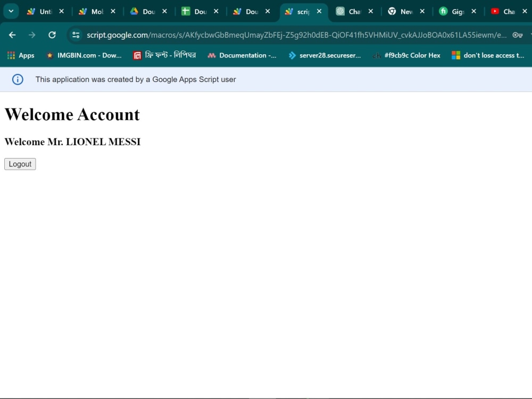
Task: Open the Lipighor free fonts bookmark
Action: point(164,55)
